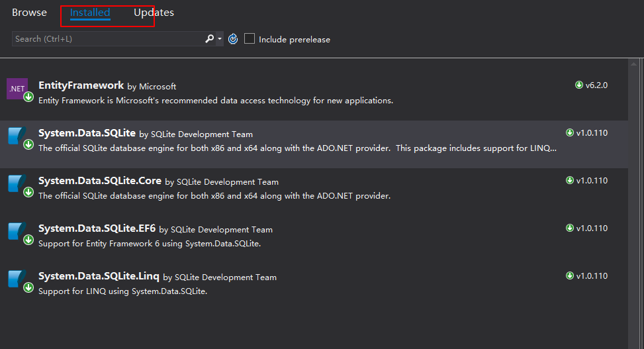Click the v6.2.0 version label
Image resolution: width=644 pixels, height=349 pixels.
596,85
